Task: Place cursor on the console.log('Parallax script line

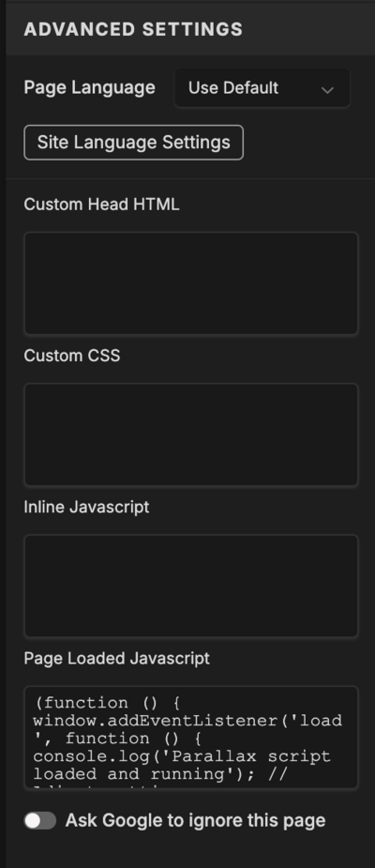Action: 182,756
